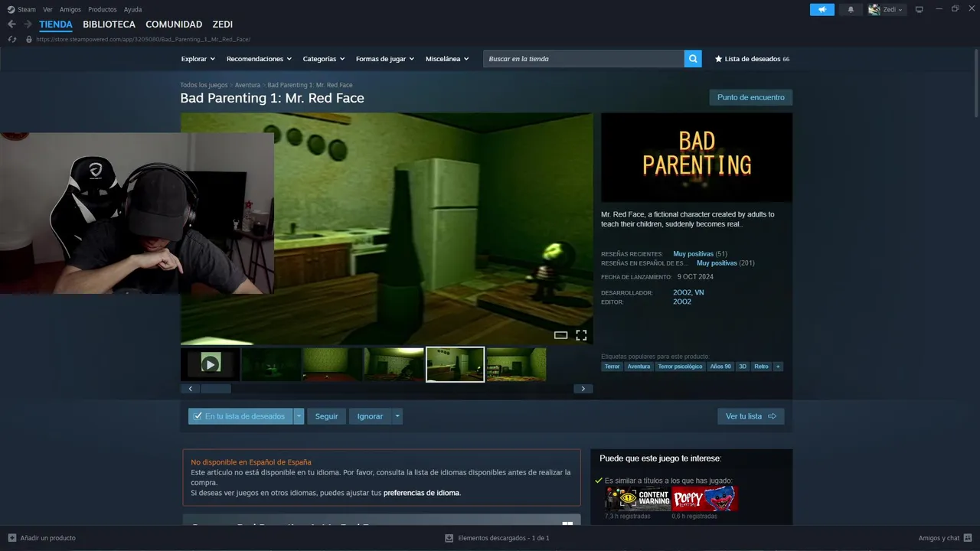Toggle wishlist checkbox button
The height and width of the screenshot is (551, 980).
240,416
